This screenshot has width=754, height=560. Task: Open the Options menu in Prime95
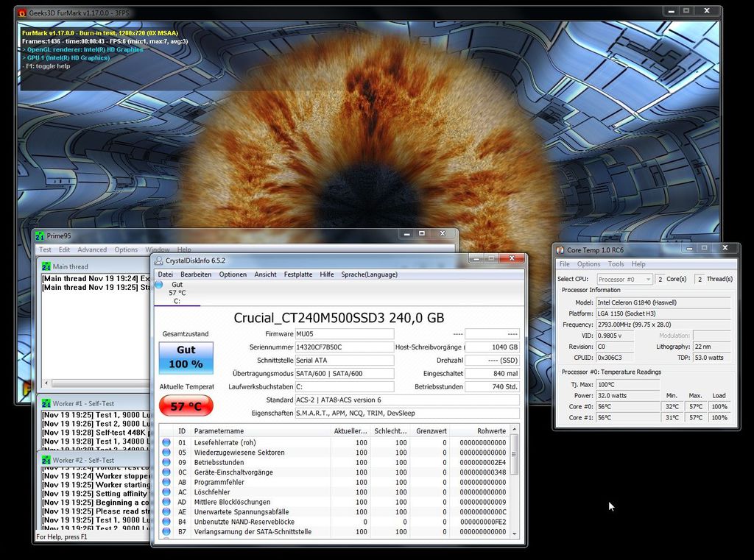pos(126,249)
